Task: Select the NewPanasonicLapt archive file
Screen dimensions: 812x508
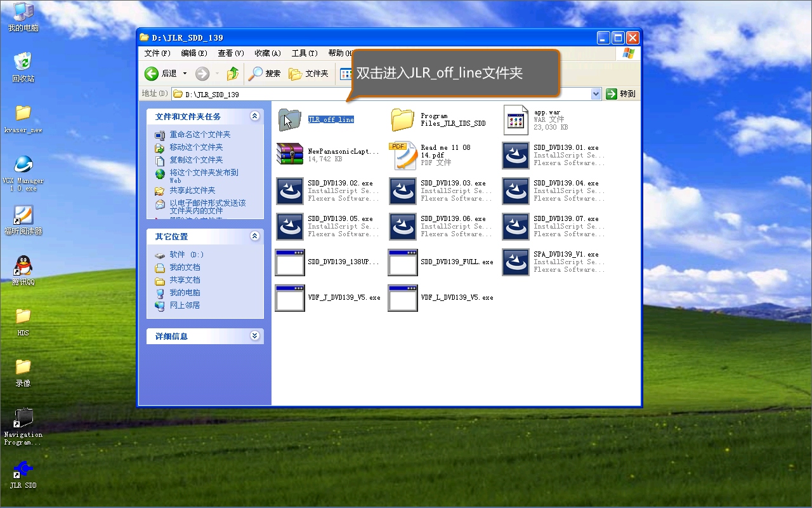Action: click(290, 155)
